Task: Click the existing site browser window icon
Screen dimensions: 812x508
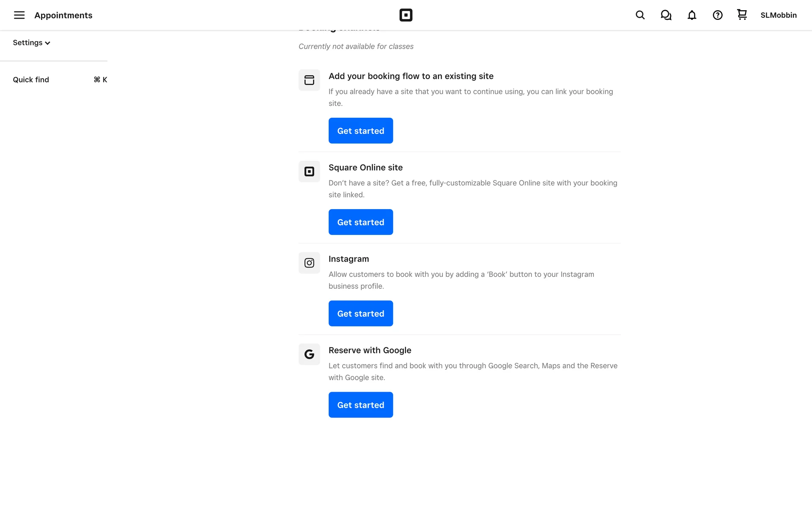Action: (309, 80)
